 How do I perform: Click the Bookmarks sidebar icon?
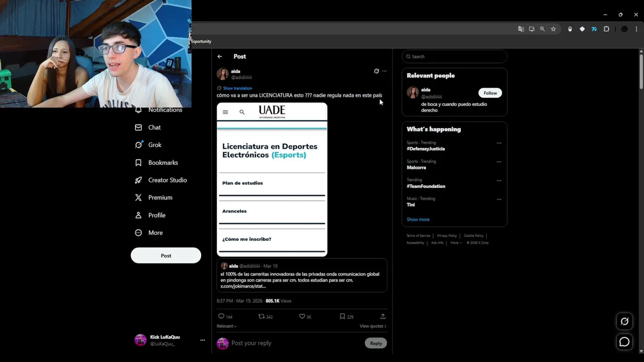138,162
